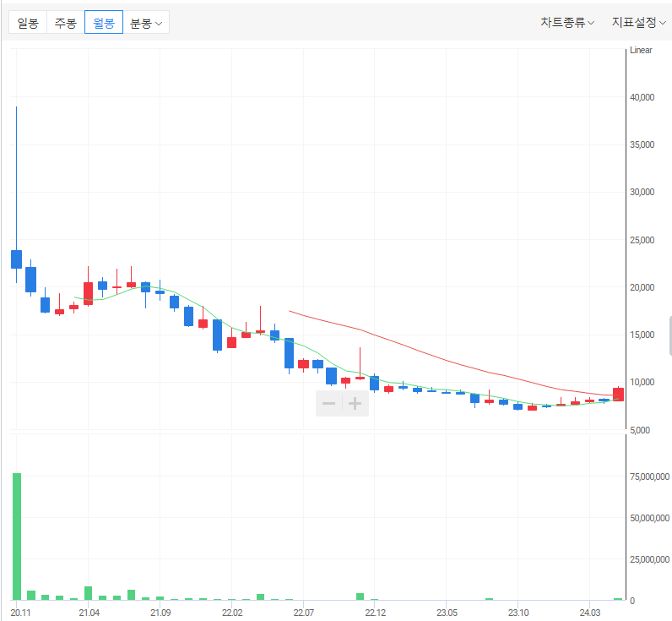
Task: Open the 분봉 minute chart dropdown
Action: click(x=146, y=22)
